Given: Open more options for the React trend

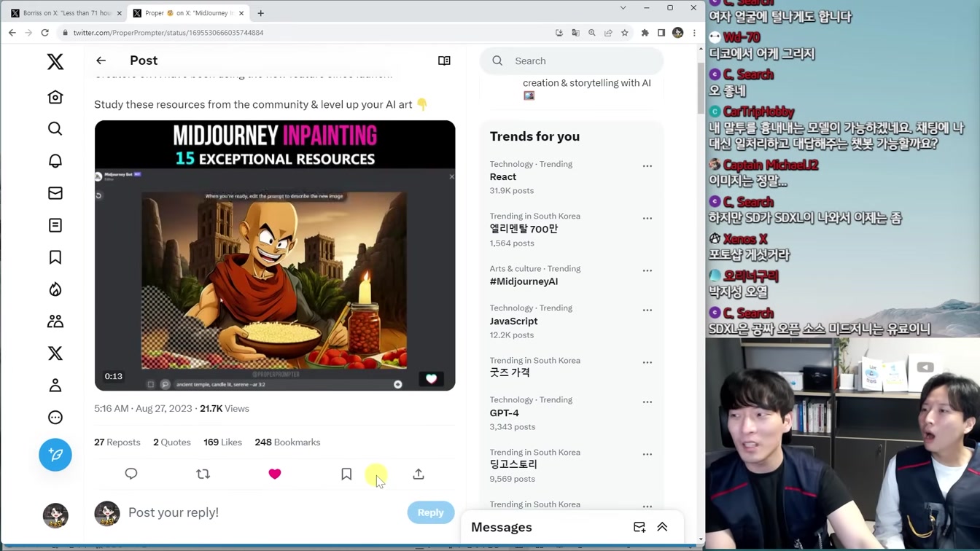Looking at the screenshot, I should pyautogui.click(x=647, y=166).
